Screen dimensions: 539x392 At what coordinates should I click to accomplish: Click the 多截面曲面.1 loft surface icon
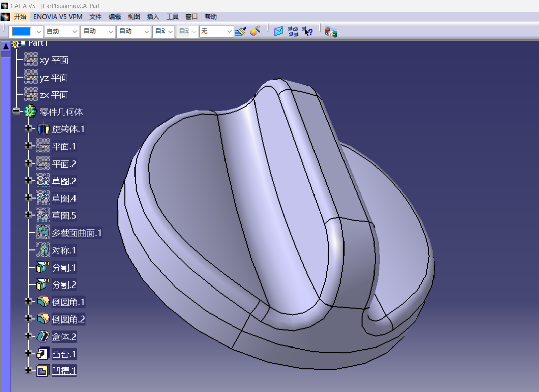point(43,233)
